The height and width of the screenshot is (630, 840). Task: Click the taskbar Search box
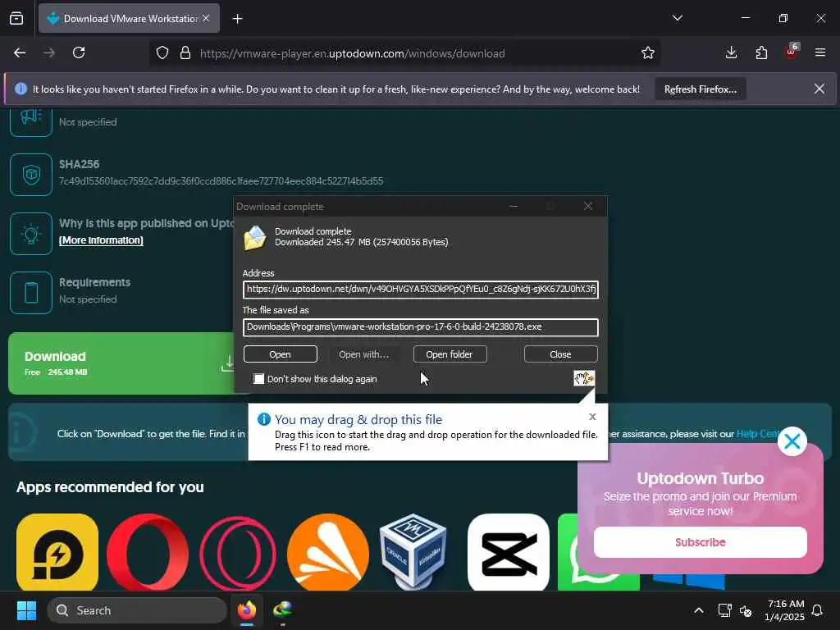click(137, 610)
